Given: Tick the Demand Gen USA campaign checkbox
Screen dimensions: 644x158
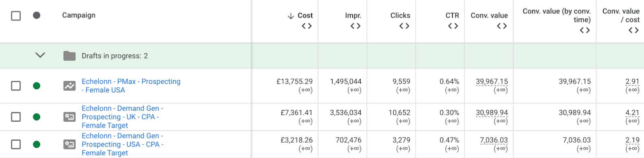Looking at the screenshot, I should click(16, 144).
